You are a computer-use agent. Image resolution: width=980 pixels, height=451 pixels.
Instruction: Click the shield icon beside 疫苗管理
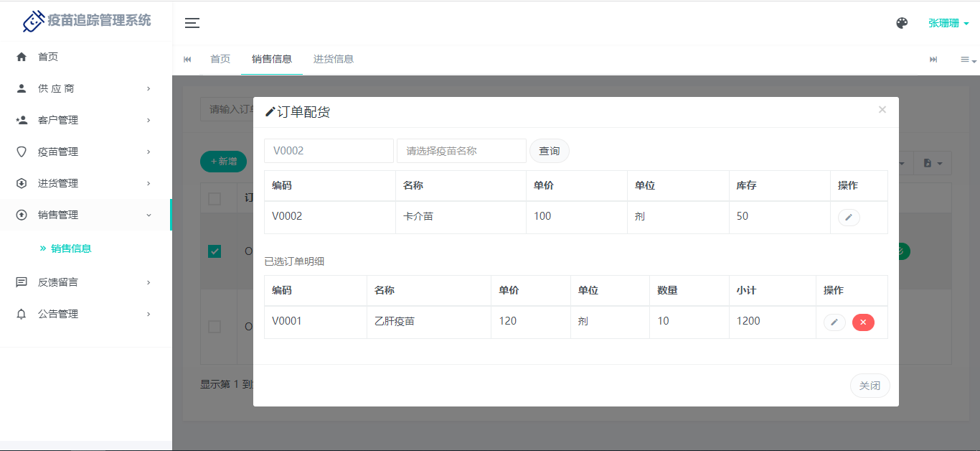(x=22, y=152)
